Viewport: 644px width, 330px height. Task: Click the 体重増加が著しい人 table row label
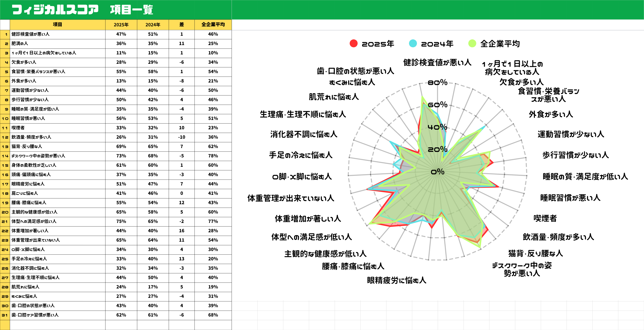30,231
